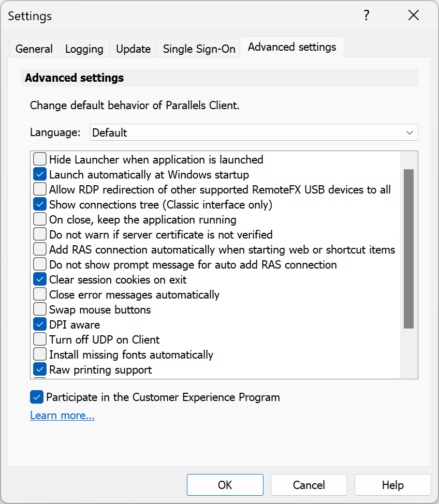Switch to the General tab
This screenshot has height=504, width=439.
coord(34,49)
